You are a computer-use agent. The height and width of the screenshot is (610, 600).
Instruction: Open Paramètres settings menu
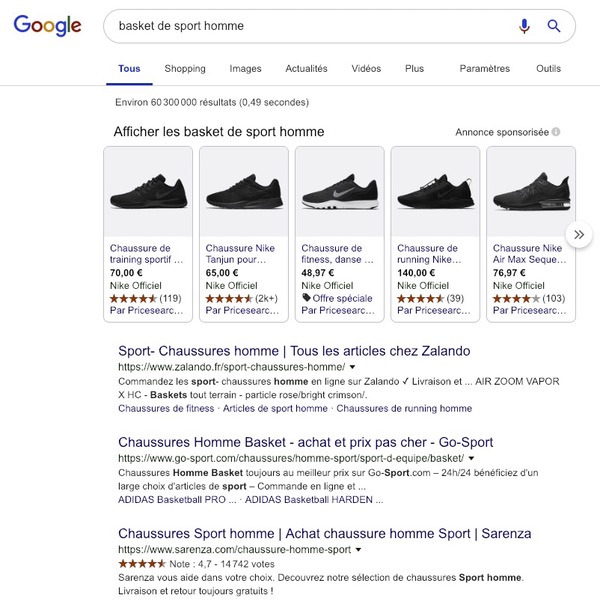pos(484,69)
